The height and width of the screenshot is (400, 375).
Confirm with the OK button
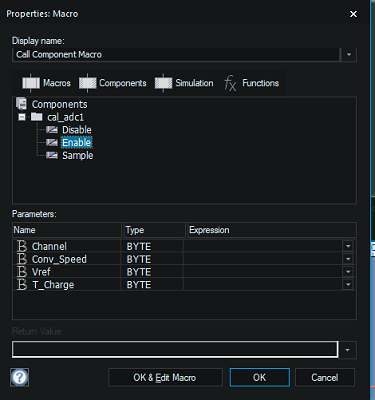tap(260, 377)
